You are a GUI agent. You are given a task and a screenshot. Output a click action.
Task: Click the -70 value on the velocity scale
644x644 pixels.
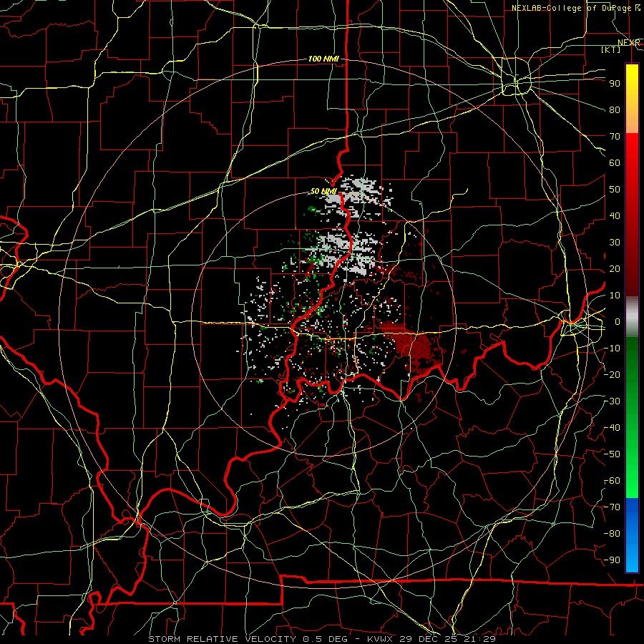point(612,507)
